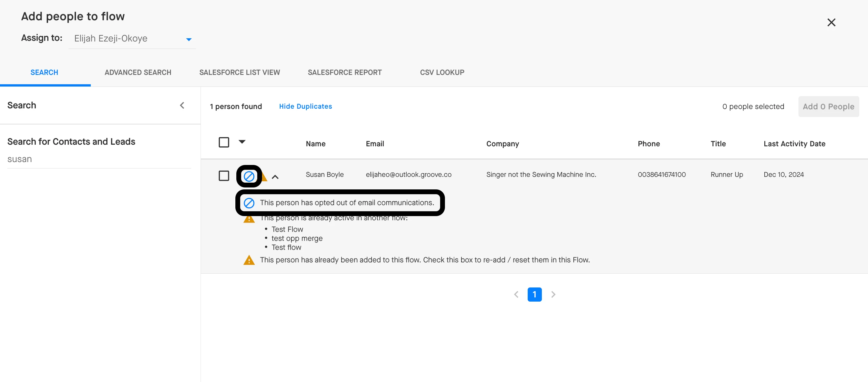Viewport: 868px width, 382px height.
Task: Select the Susan Boyle row checkbox
Action: (x=224, y=176)
